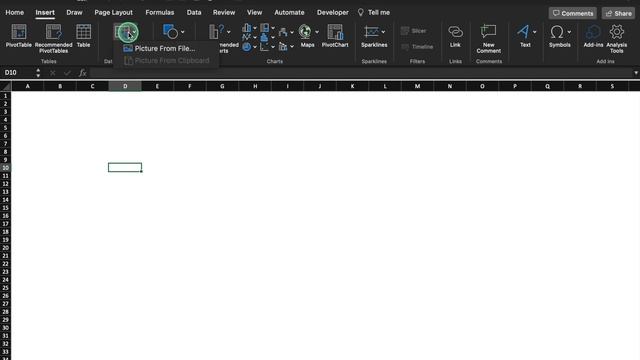Open the Developer tab
This screenshot has height=360, width=640.
pos(333,13)
